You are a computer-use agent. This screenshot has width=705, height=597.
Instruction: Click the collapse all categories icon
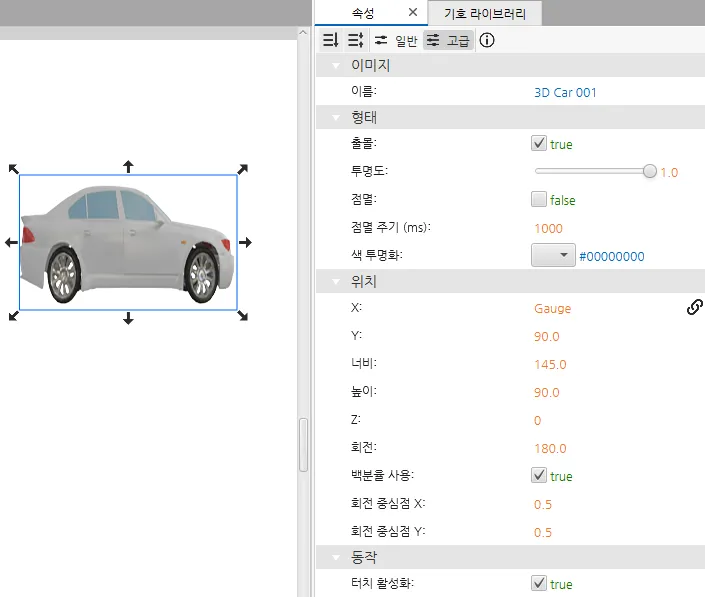point(331,40)
